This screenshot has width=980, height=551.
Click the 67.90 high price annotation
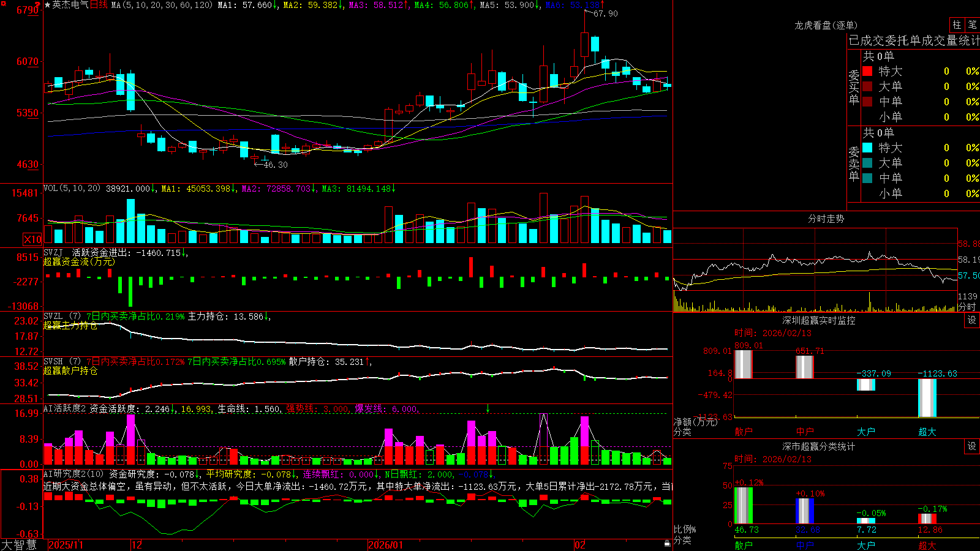[x=606, y=13]
